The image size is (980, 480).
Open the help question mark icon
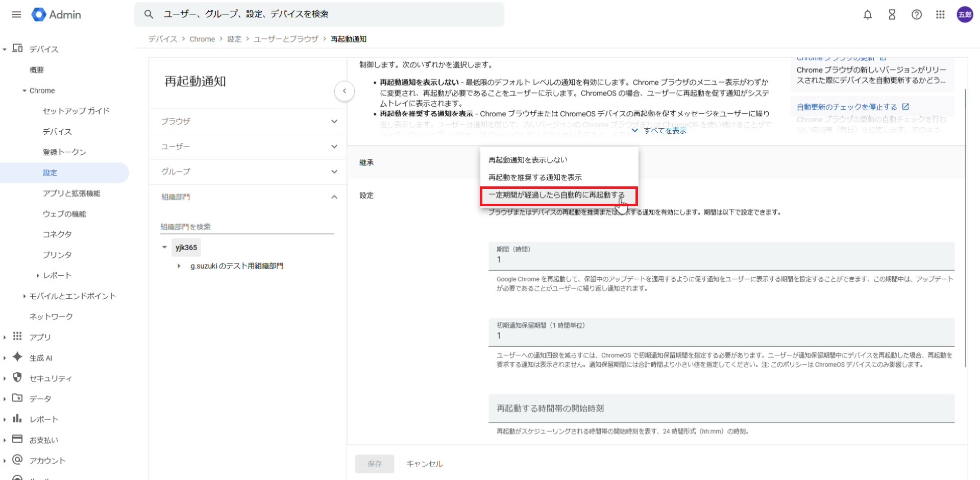click(916, 15)
